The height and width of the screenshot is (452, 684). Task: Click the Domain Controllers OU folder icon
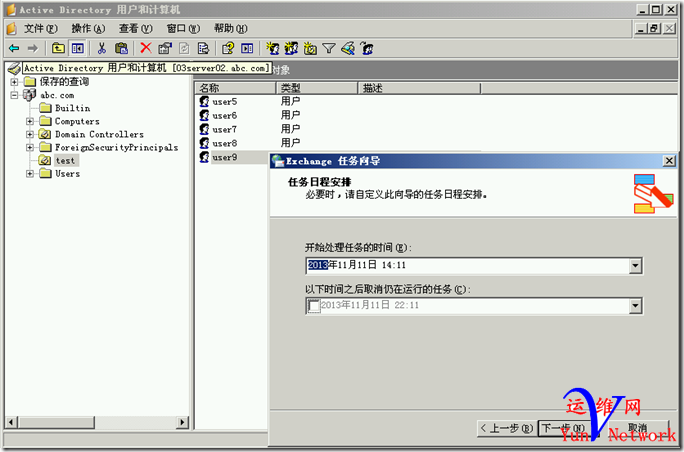[44, 134]
